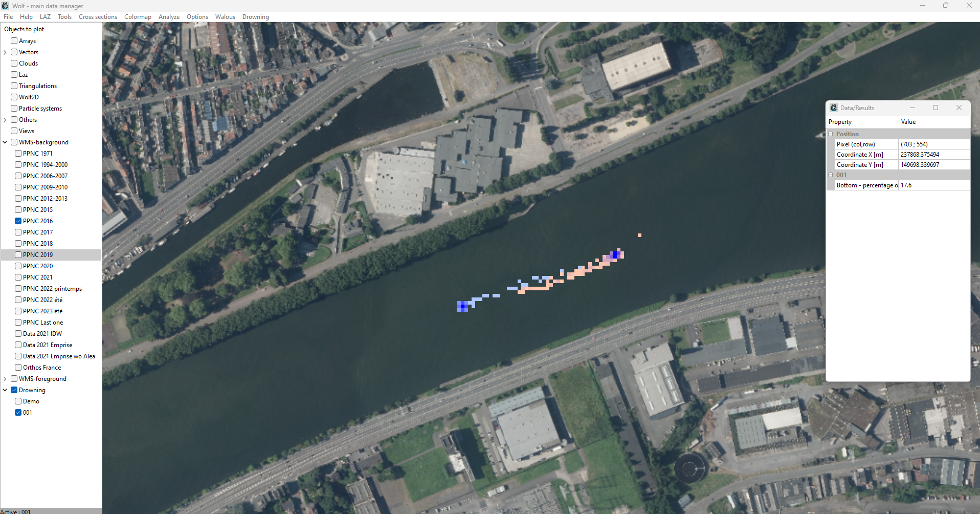Collapse the 001 property group
The image size is (980, 514).
tap(831, 175)
